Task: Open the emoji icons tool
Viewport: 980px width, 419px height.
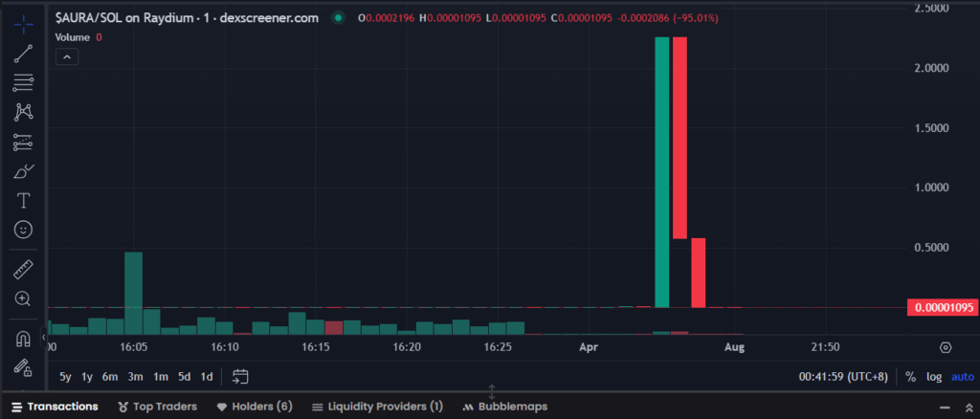Action: pos(23,230)
